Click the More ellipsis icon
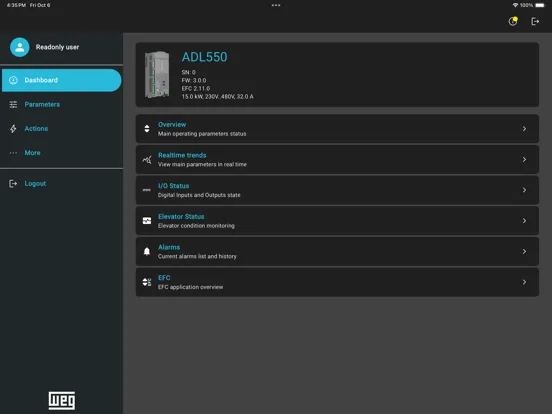The image size is (552, 414). pos(13,153)
